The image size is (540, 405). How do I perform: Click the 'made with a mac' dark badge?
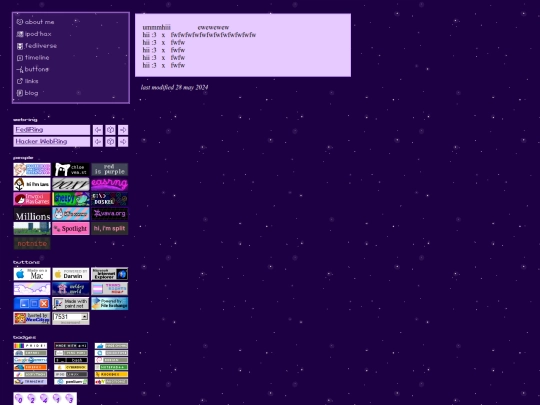coord(71,346)
